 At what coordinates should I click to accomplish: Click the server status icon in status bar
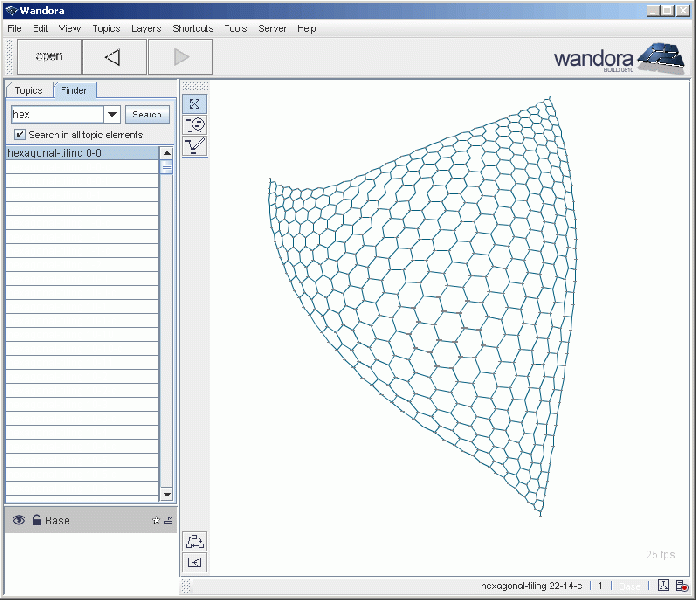[681, 587]
